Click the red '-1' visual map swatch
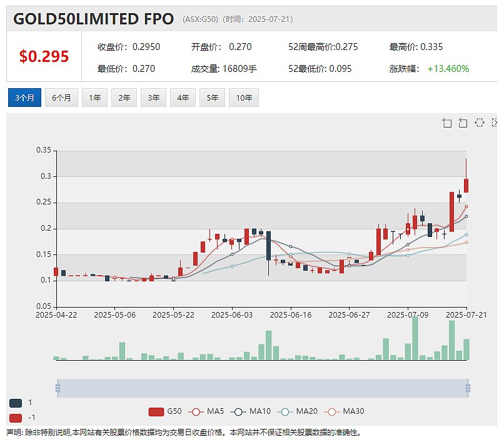The image size is (504, 442). tap(16, 418)
